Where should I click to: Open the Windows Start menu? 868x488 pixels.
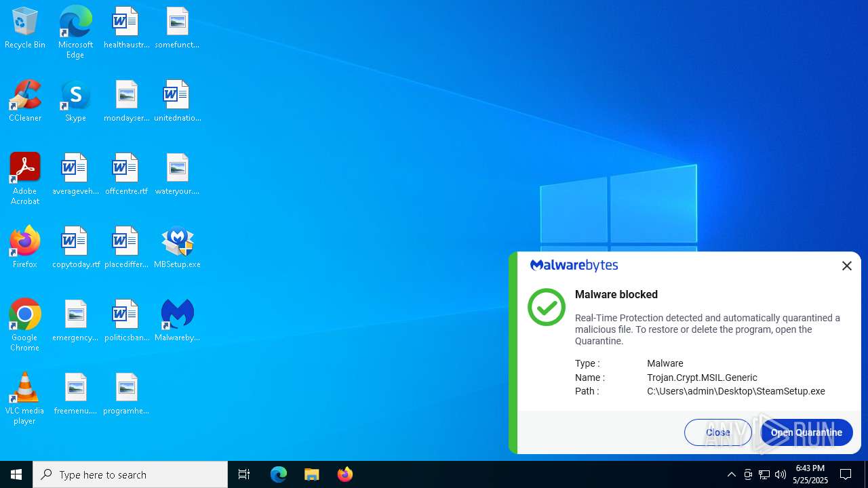coord(16,474)
